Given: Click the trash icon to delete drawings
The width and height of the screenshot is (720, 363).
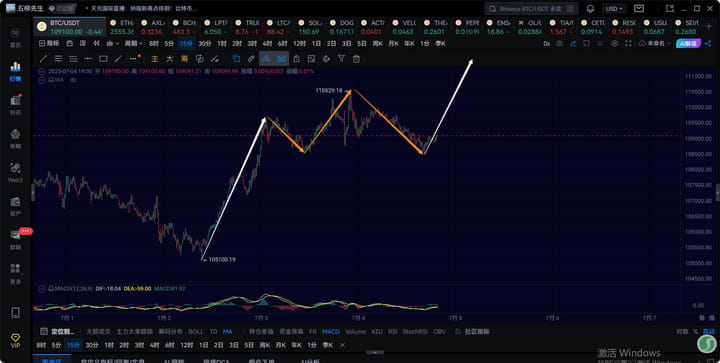Looking at the screenshot, I should tap(356, 59).
